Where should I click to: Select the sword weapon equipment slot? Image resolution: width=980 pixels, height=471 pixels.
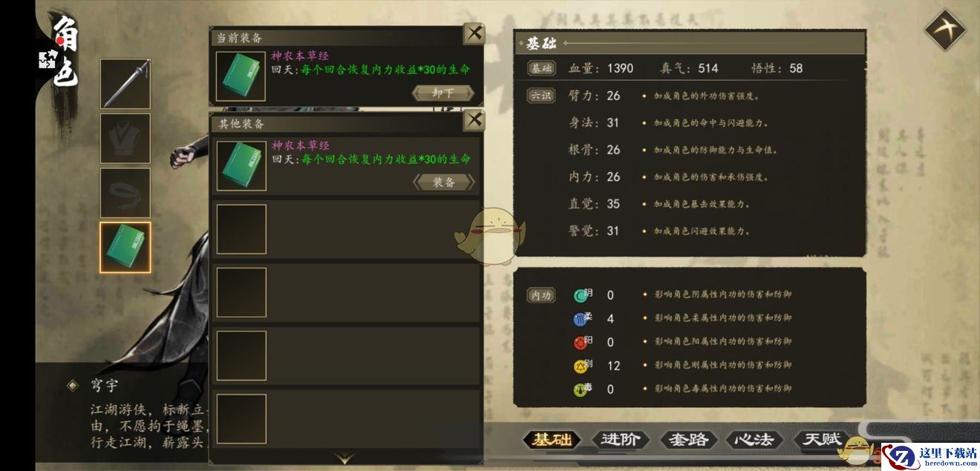(125, 84)
